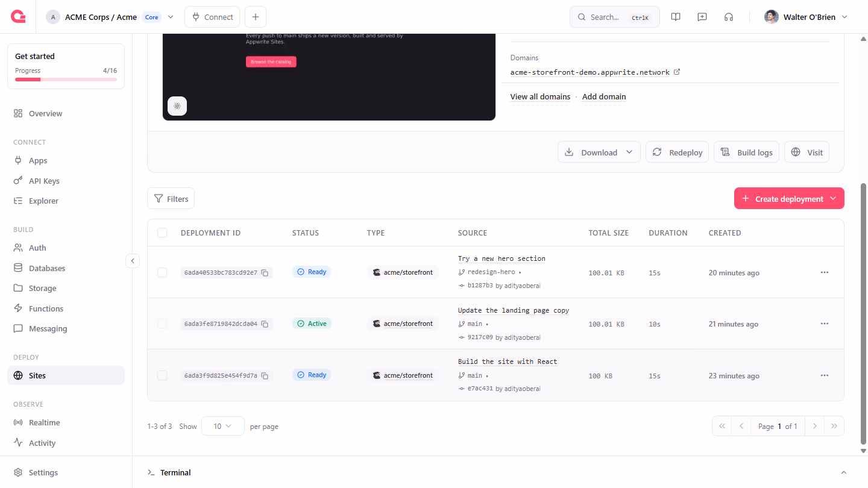Copy deployment ID 6ada3f9d825e454f9d7a

265,376
